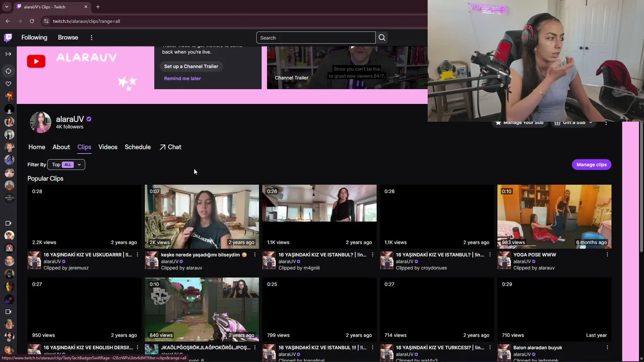The height and width of the screenshot is (362, 644).
Task: Reload the current browser page
Action: point(32,21)
